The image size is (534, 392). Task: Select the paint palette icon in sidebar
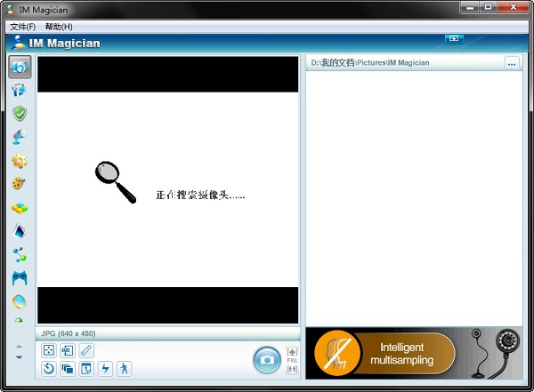point(20,184)
